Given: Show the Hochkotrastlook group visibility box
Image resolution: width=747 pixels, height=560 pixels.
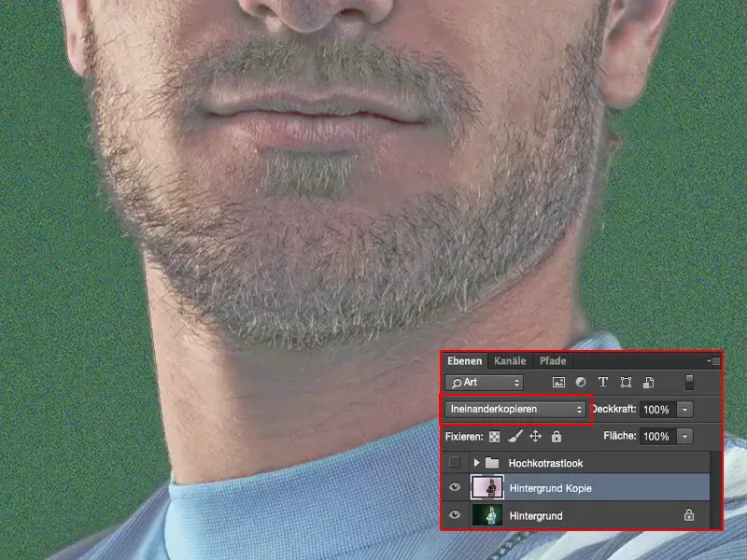Looking at the screenshot, I should click(x=455, y=462).
